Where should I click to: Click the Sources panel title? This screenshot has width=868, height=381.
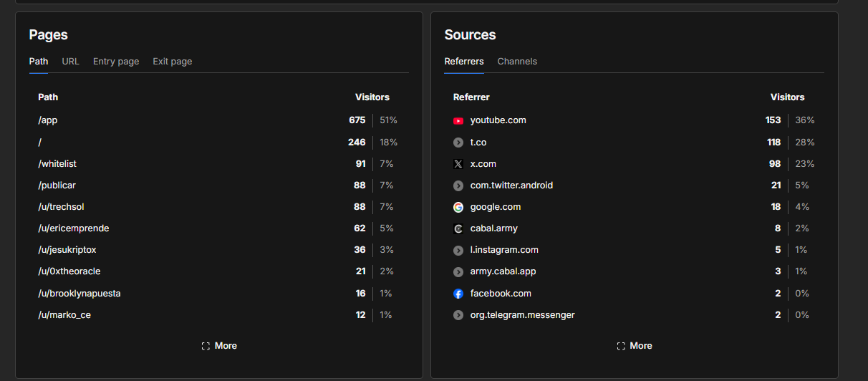[470, 34]
